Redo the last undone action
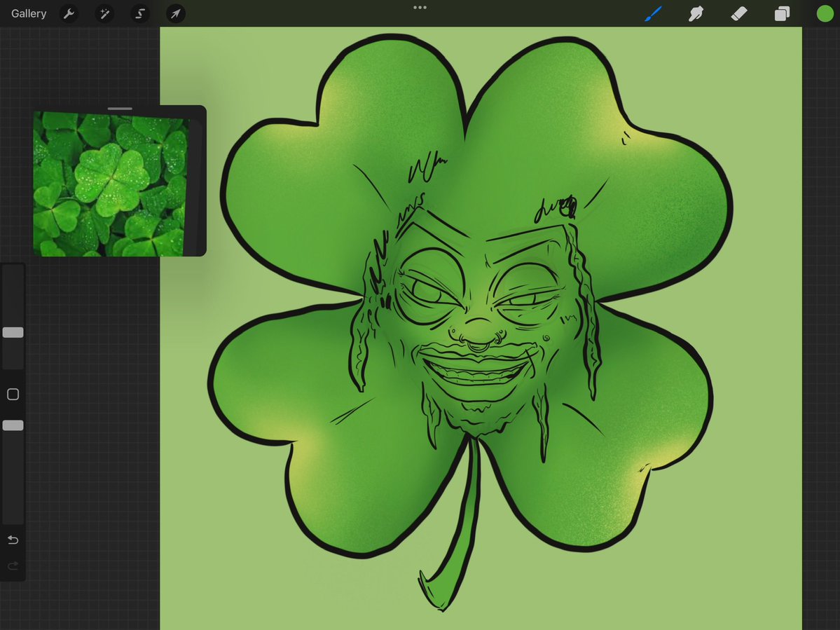 [x=13, y=566]
